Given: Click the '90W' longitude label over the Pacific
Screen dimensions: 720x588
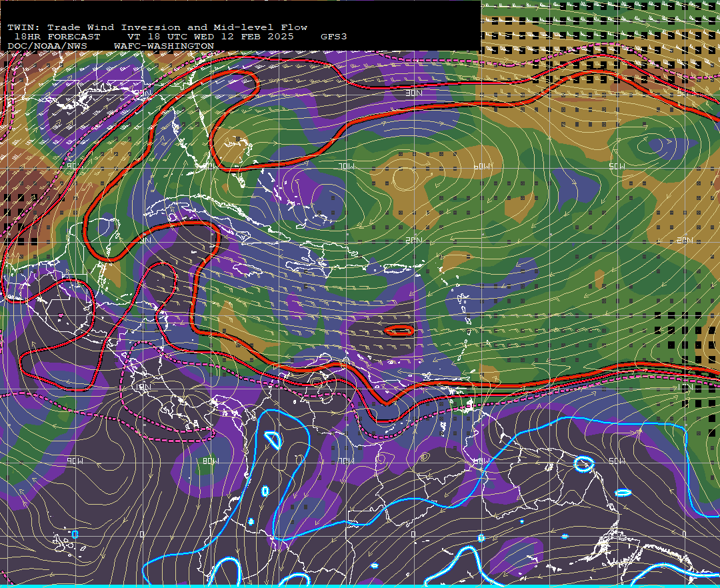Looking at the screenshot, I should 75,461.
